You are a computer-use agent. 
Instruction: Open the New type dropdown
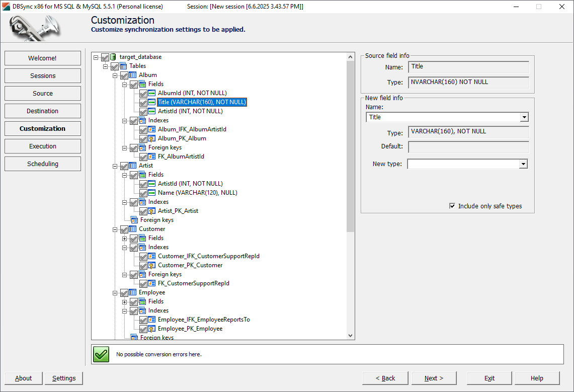[523, 164]
